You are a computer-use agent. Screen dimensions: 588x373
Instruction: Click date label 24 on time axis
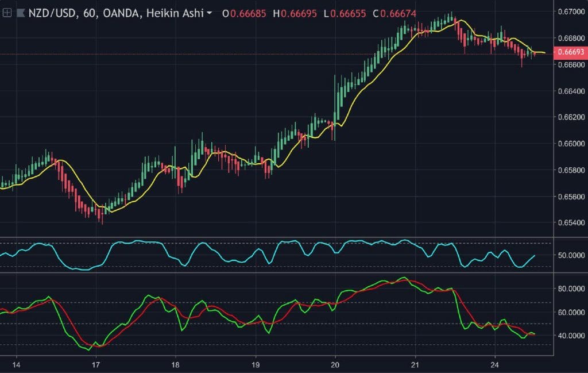494,365
